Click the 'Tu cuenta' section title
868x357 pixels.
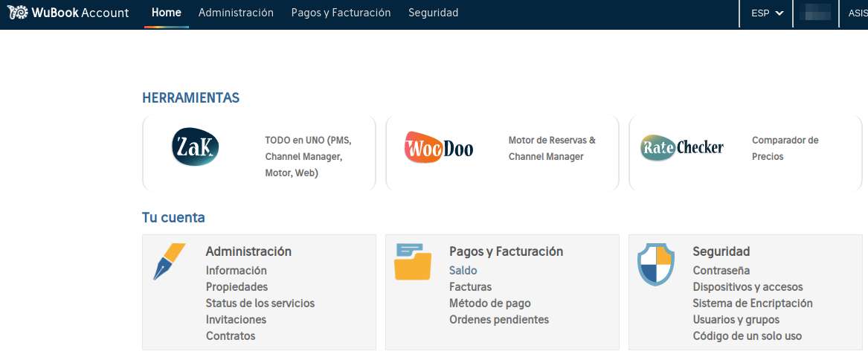click(x=173, y=217)
